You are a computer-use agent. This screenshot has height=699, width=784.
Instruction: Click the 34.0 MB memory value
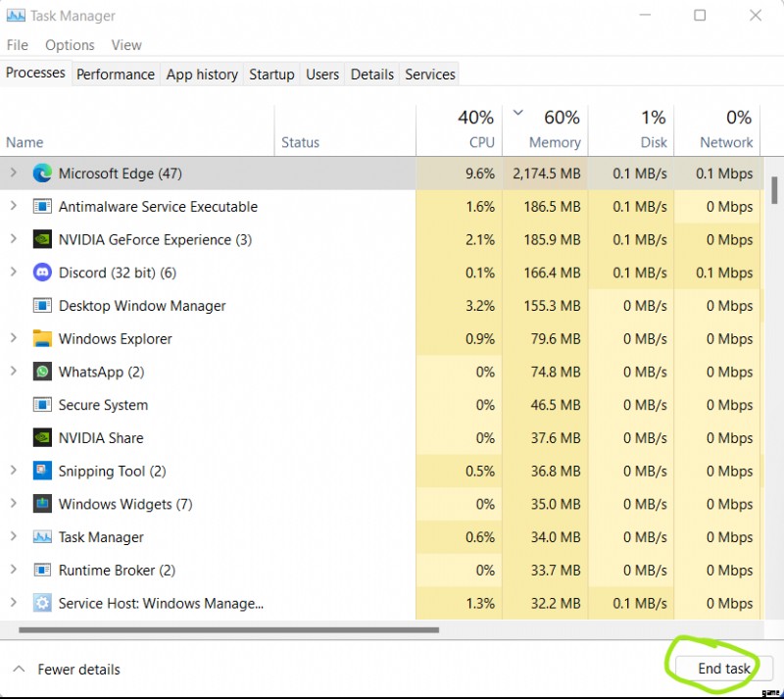click(556, 537)
